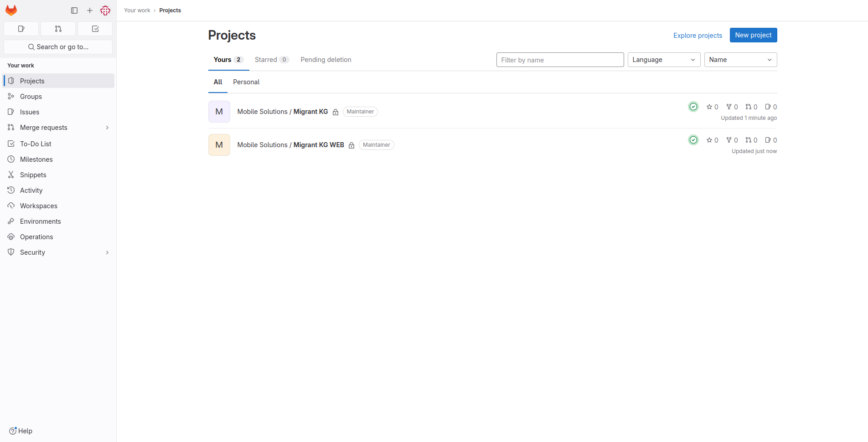Click pipeline status icon for Migrant KG WEB
The width and height of the screenshot is (868, 442).
click(x=693, y=140)
